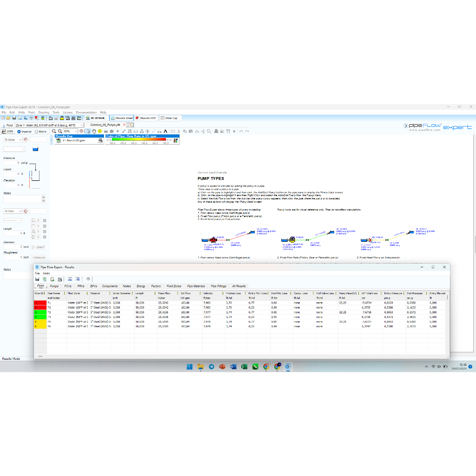Screen dimensions: 476x476
Task: Open the Drawing menu
Action: (x=44, y=112)
